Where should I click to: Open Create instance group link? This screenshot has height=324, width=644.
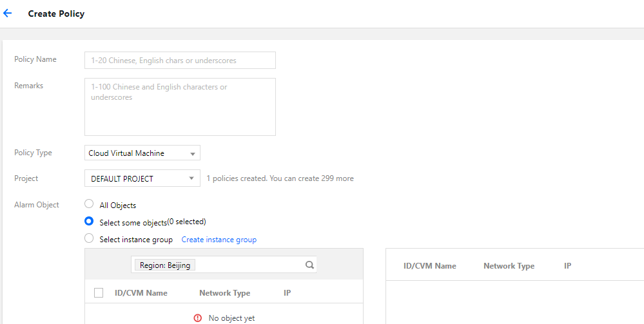219,240
